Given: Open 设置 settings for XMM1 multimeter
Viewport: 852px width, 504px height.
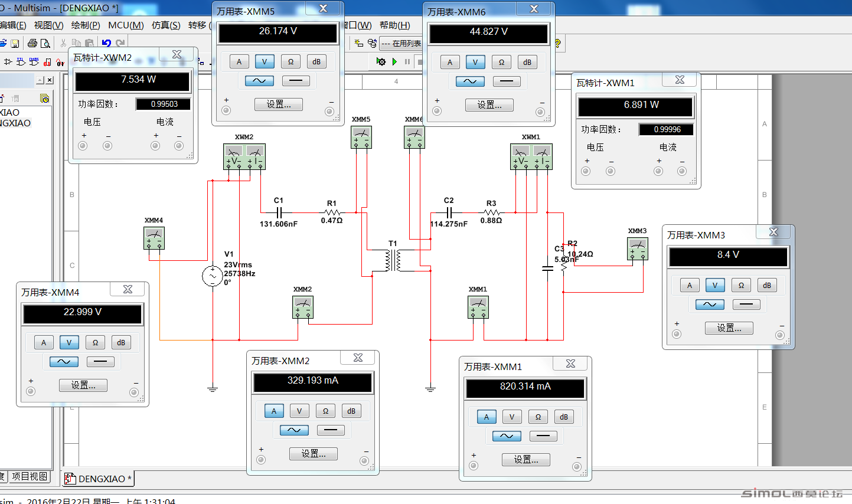Looking at the screenshot, I should point(526,460).
